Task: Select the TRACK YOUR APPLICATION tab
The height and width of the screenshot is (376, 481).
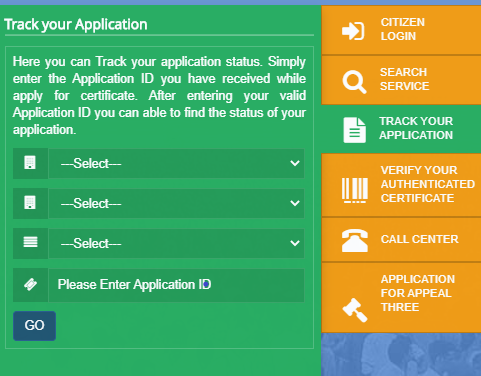Action: click(x=401, y=129)
